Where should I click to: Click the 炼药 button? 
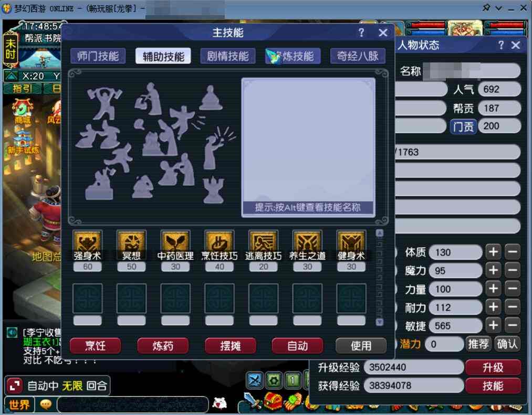click(163, 346)
